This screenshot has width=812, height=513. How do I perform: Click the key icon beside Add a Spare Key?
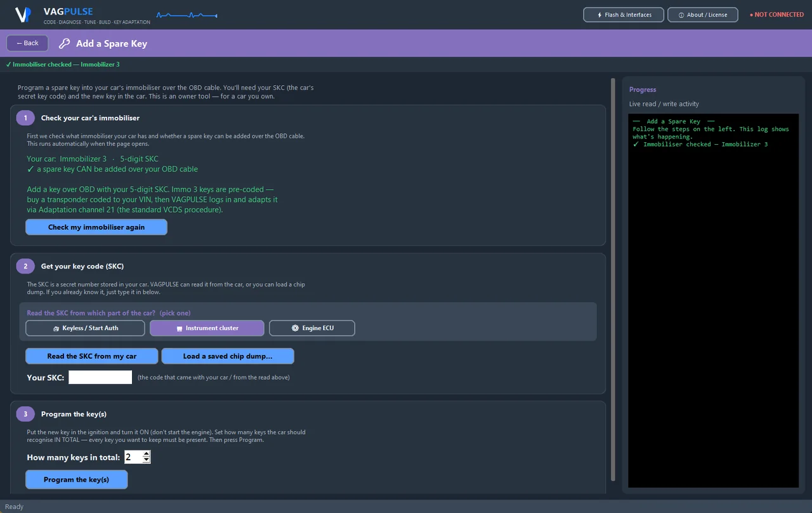pyautogui.click(x=64, y=44)
